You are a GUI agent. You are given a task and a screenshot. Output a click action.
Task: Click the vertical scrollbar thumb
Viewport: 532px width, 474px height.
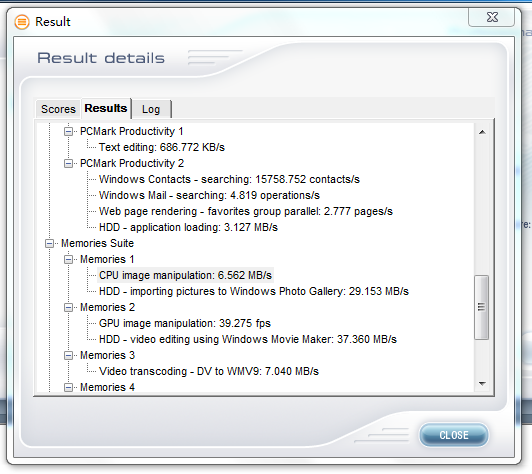[481, 307]
